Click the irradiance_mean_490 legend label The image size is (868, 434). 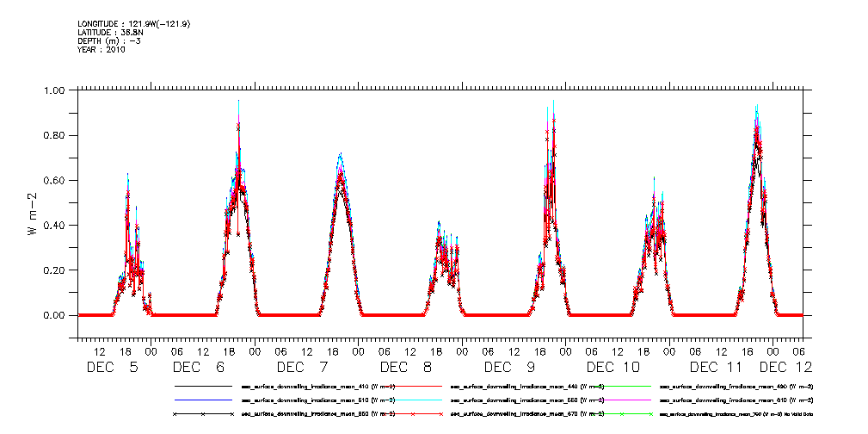click(736, 387)
